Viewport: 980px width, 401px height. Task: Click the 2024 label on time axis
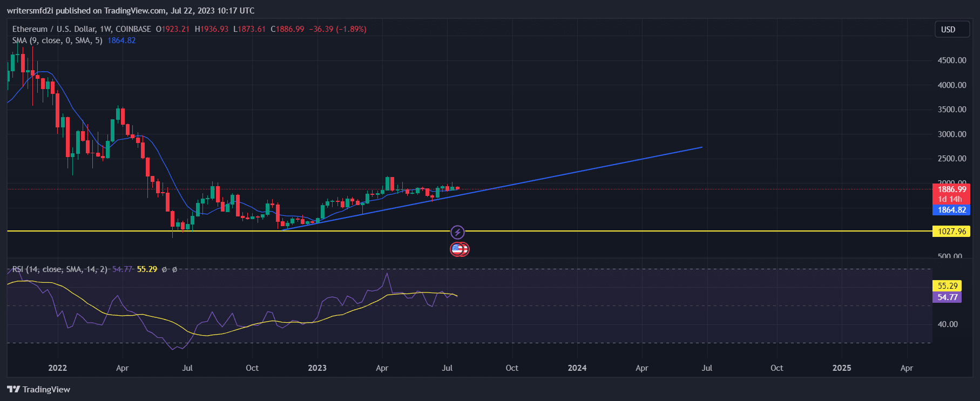click(577, 368)
